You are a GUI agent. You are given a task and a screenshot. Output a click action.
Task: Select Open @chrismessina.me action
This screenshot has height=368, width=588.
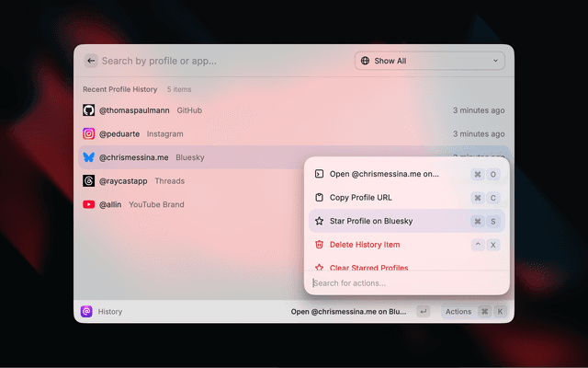point(384,174)
